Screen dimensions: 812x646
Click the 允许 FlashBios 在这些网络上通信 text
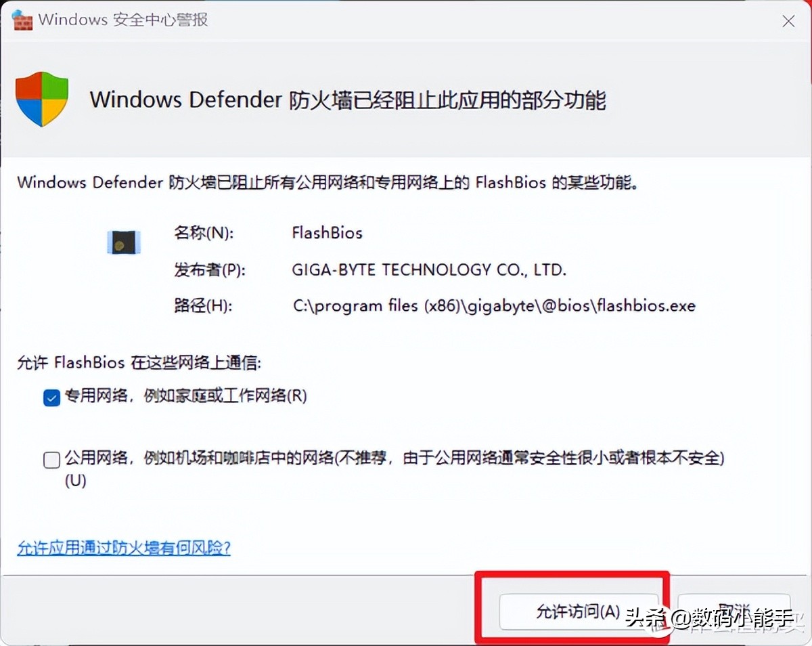pyautogui.click(x=139, y=362)
